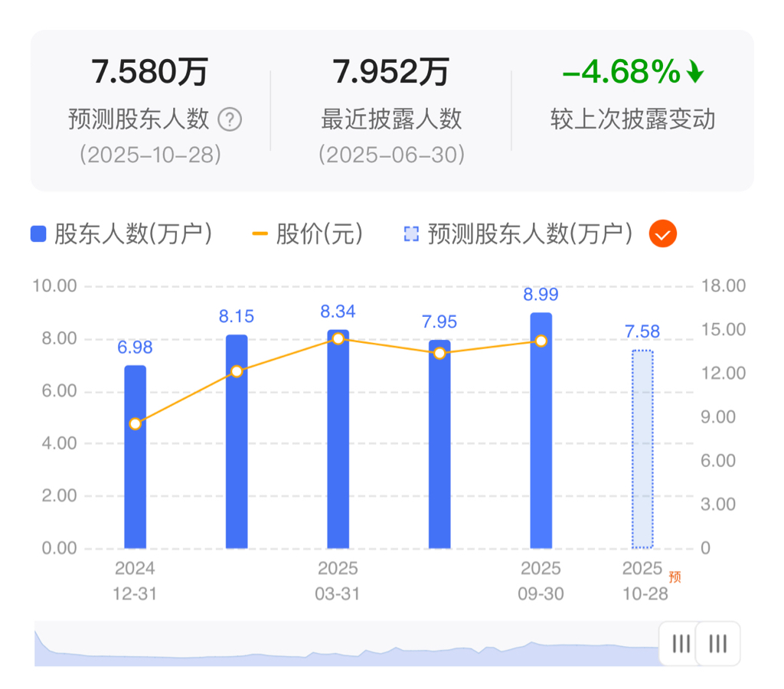This screenshot has height=689, width=784.
Task: Click the stock price point on 8.15 bar
Action: tap(237, 371)
